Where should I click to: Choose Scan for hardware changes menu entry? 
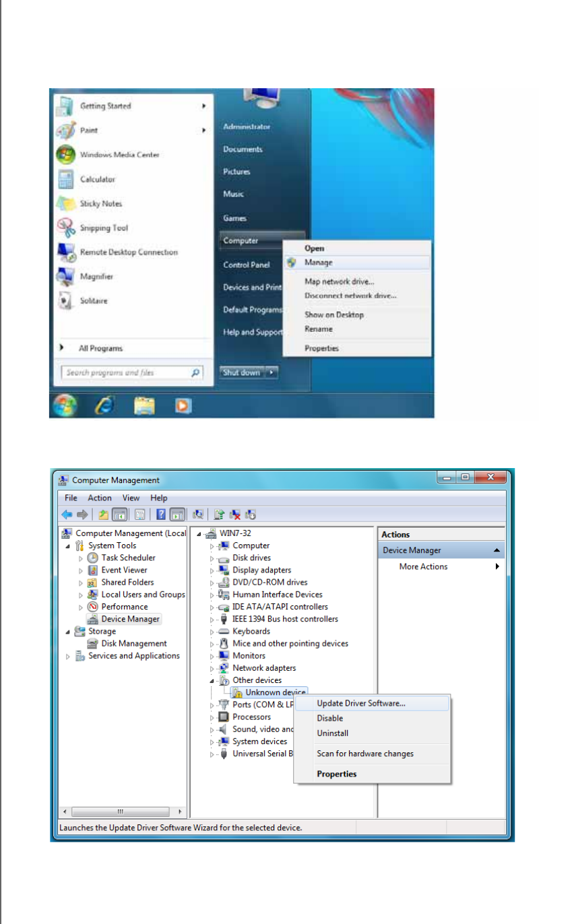click(x=372, y=754)
